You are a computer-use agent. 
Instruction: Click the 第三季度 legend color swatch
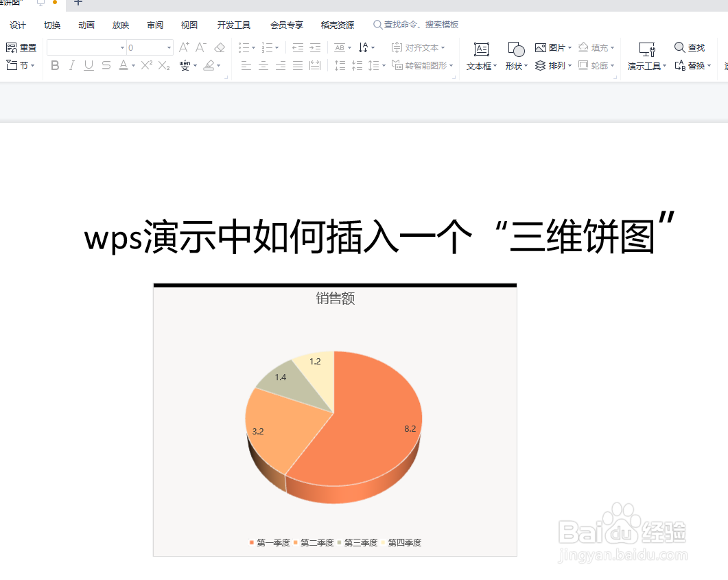340,542
